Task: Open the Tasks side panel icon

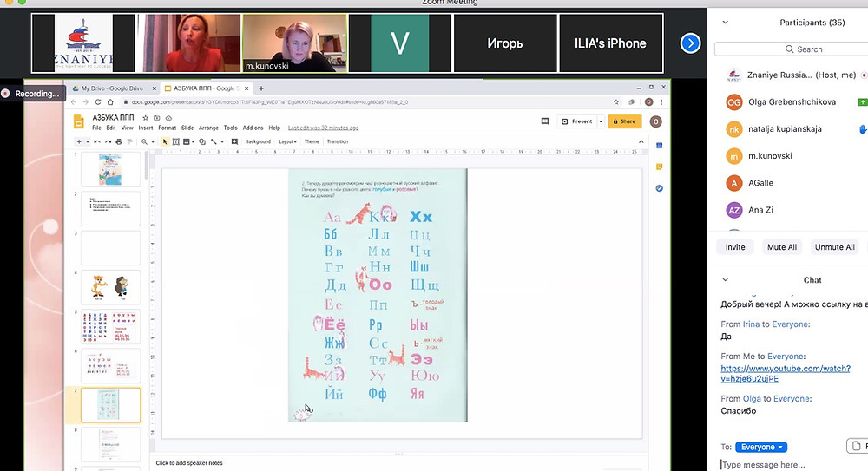Action: pos(660,188)
